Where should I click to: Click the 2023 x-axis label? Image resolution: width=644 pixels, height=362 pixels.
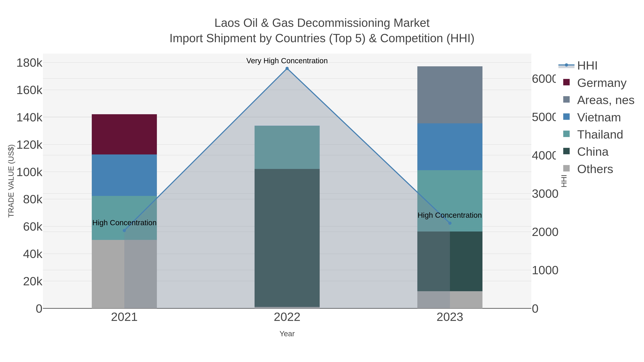coord(450,317)
